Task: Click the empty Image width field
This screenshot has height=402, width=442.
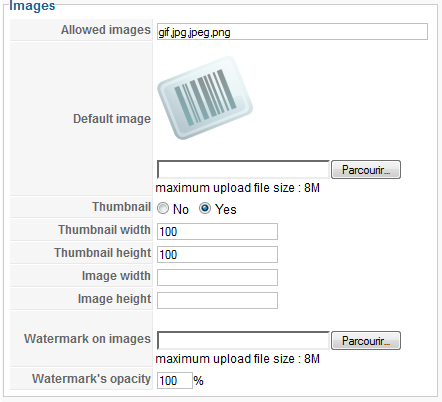Action: click(217, 277)
